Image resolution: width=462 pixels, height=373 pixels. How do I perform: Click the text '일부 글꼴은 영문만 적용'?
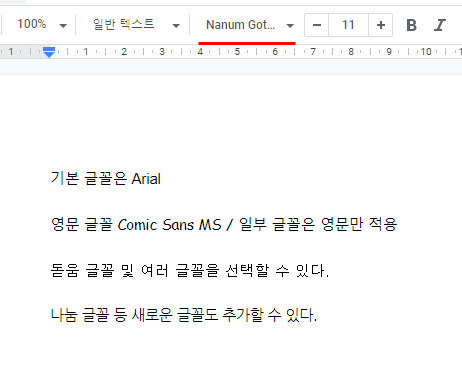pyautogui.click(x=318, y=224)
